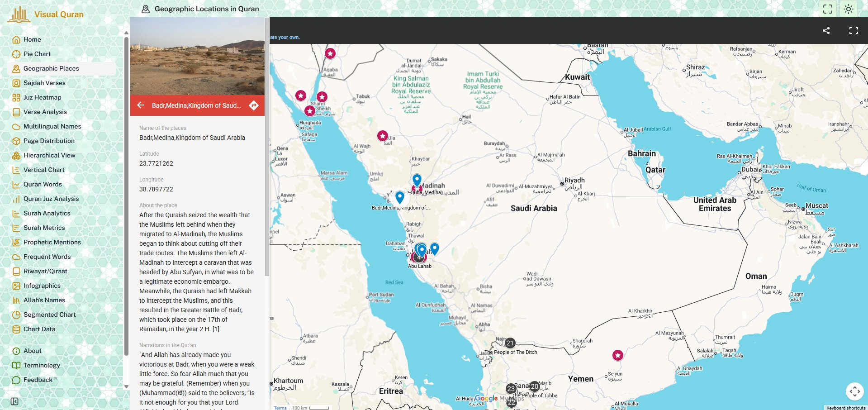The image size is (868, 410).
Task: Click the directions diamond icon
Action: [x=254, y=105]
